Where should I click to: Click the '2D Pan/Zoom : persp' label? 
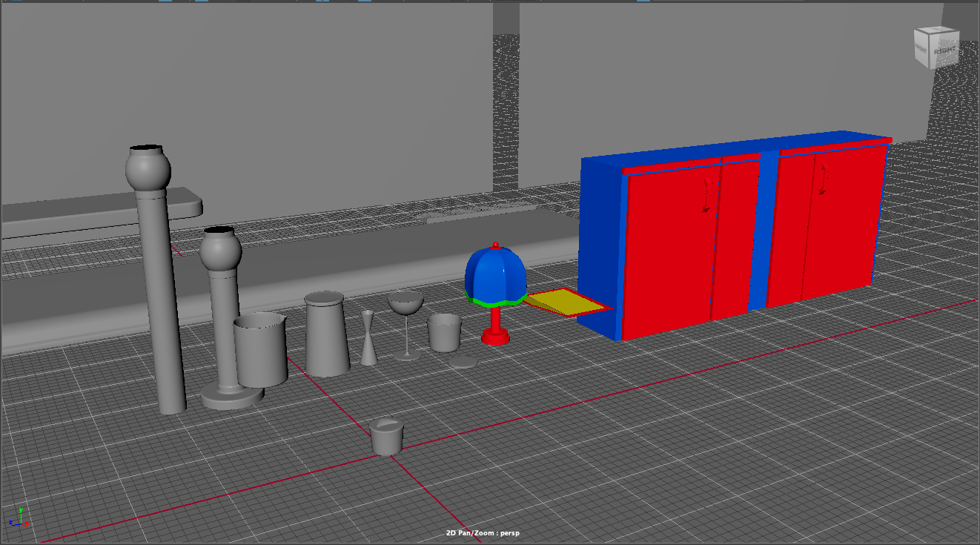[483, 532]
